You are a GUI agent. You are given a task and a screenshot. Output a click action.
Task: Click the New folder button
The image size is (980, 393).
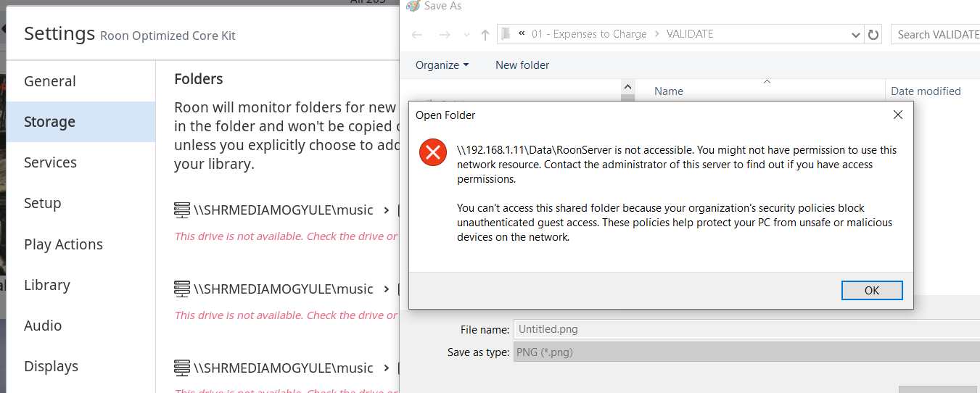pos(522,65)
